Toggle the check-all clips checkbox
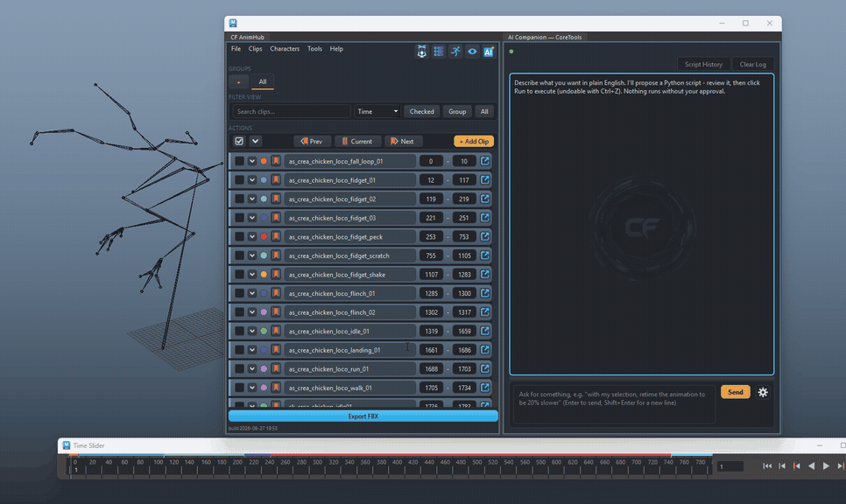This screenshot has height=504, width=846. tap(239, 141)
